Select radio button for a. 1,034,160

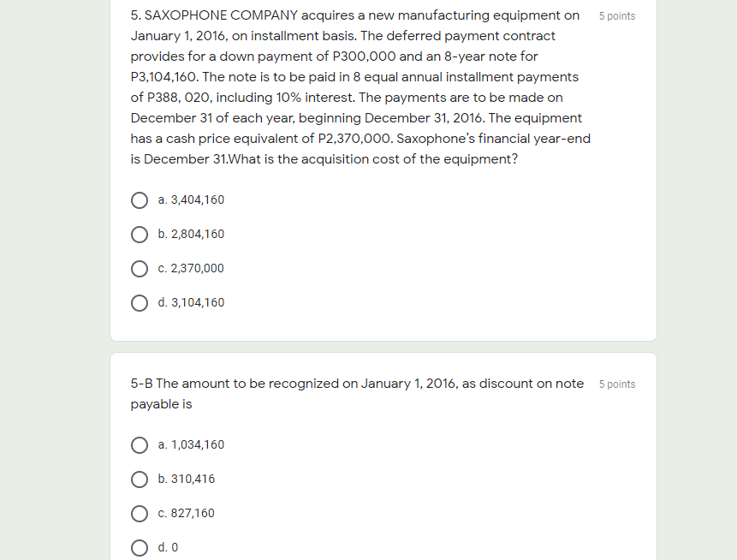140,445
